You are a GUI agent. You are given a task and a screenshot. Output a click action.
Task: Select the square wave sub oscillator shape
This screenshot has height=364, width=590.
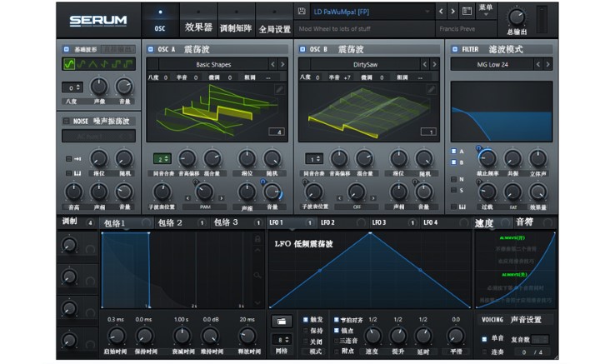(116, 64)
